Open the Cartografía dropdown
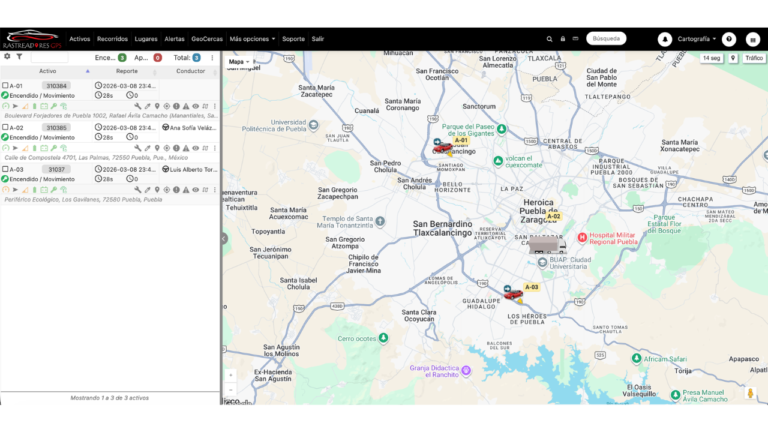768x432 pixels. click(696, 39)
